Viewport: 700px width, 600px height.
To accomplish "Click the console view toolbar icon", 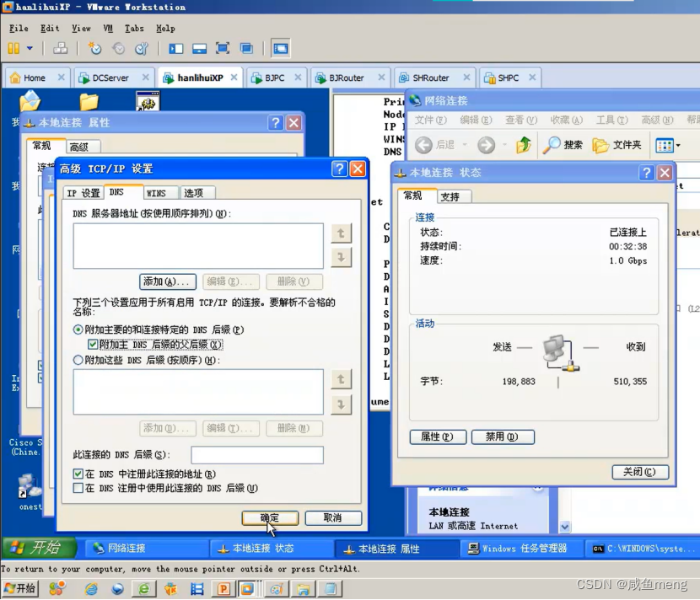I will tap(280, 48).
